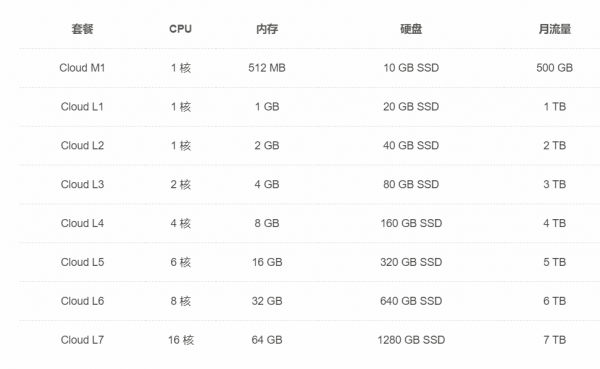Click the 500 GB monthly traffic cell
The image size is (600, 369).
coord(554,68)
